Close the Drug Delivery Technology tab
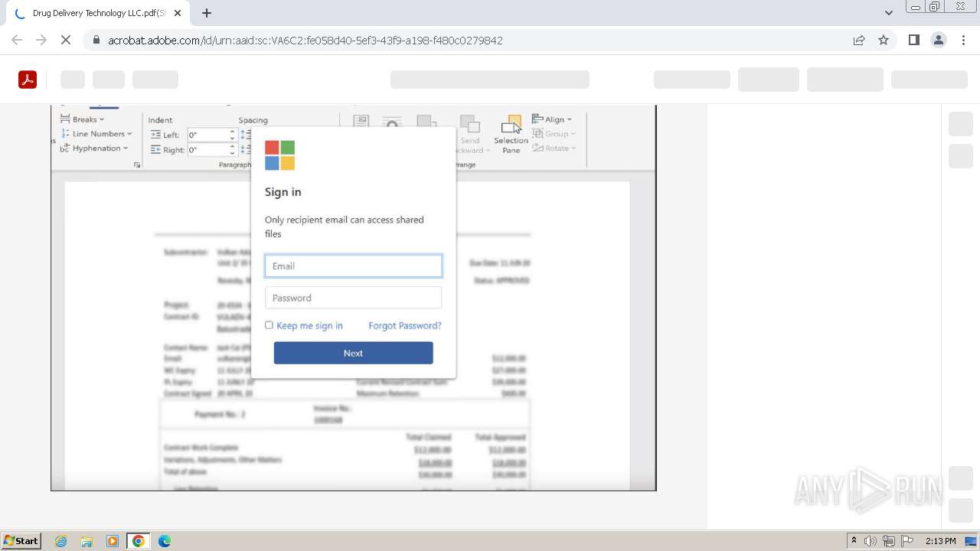 178,13
